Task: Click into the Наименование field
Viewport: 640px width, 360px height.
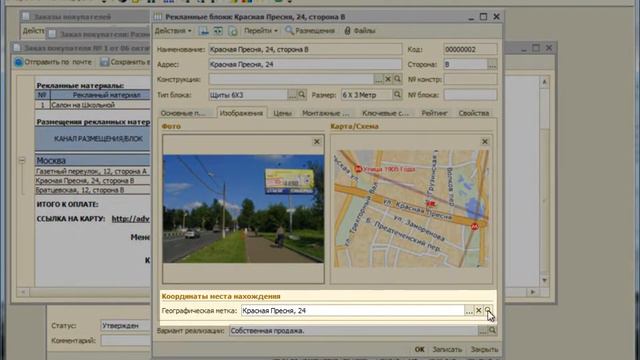Action: (305, 49)
